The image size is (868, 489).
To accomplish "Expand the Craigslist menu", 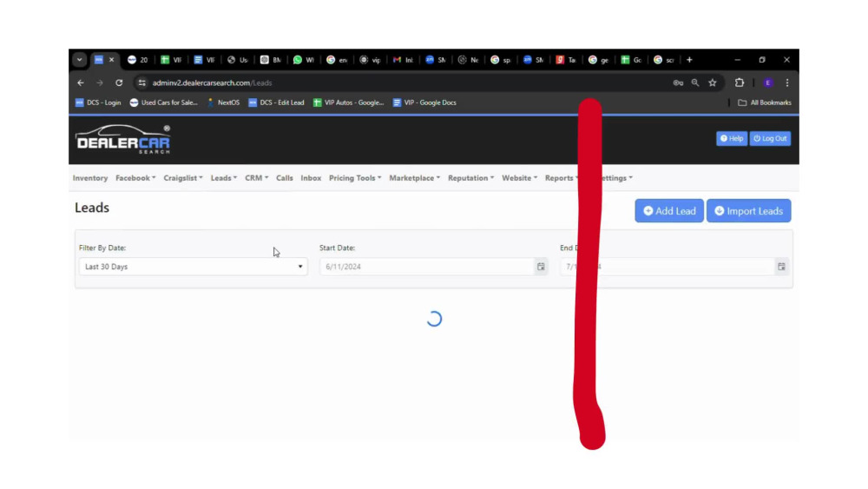I will (183, 178).
